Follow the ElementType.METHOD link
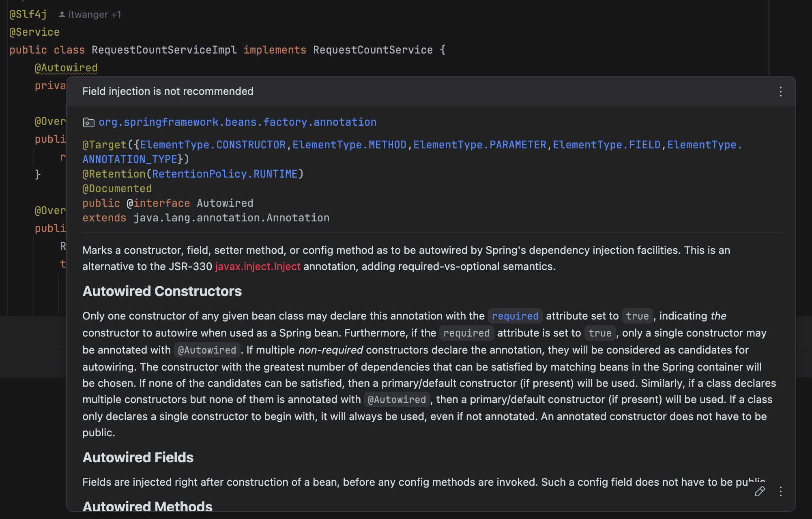The image size is (812, 519). point(349,145)
